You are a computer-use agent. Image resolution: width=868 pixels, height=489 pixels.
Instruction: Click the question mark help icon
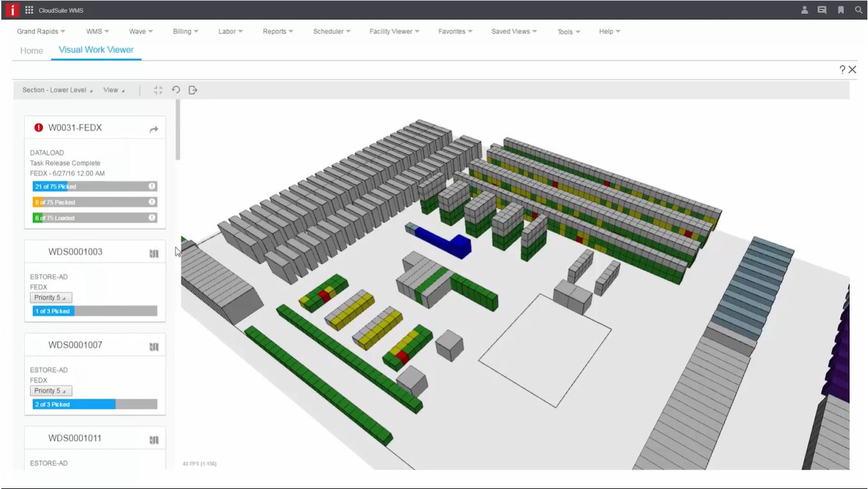coord(842,69)
